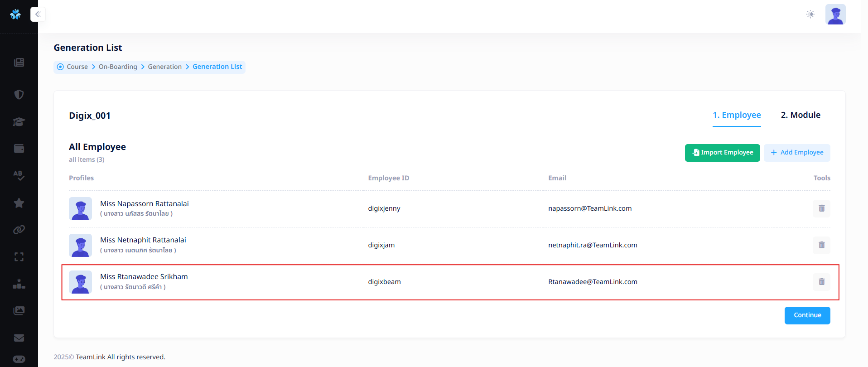Open the shield icon in sidebar
This screenshot has height=367, width=868.
pos(19,95)
